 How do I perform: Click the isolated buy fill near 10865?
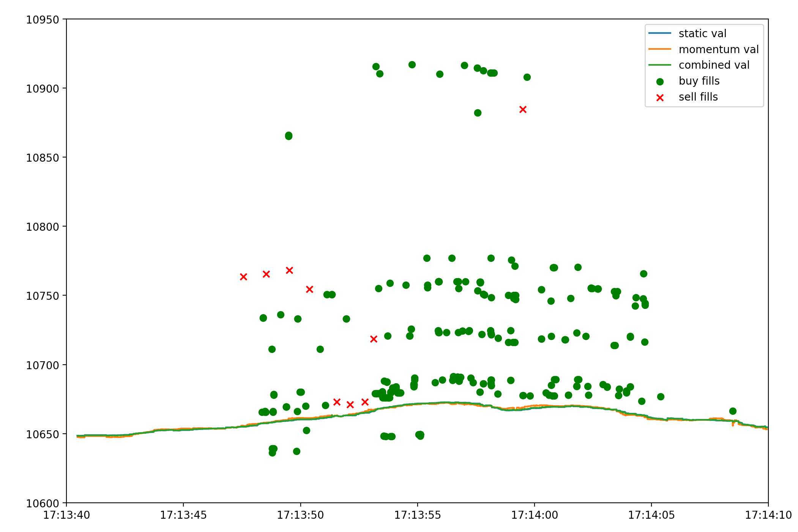click(289, 135)
